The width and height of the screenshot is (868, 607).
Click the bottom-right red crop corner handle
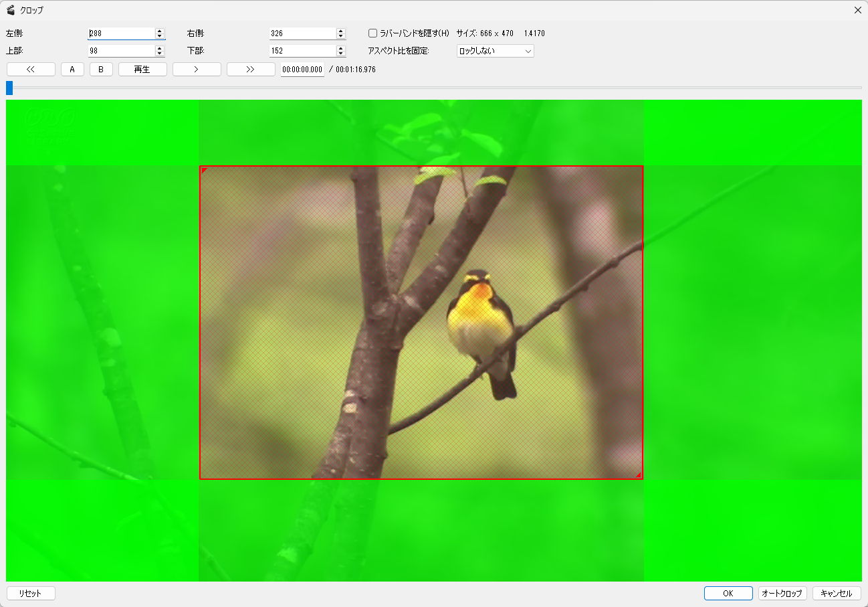pos(639,475)
